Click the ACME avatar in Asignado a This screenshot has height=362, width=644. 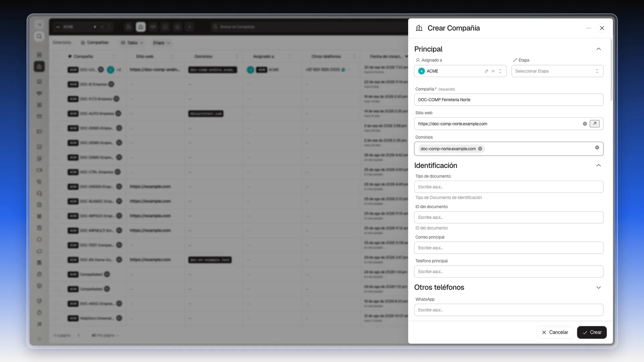(x=421, y=71)
